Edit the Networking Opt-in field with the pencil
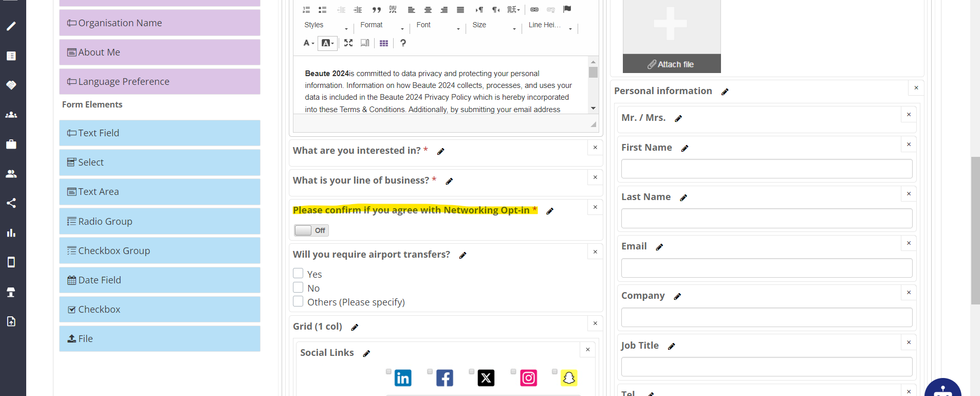Image resolution: width=980 pixels, height=396 pixels. tap(550, 211)
